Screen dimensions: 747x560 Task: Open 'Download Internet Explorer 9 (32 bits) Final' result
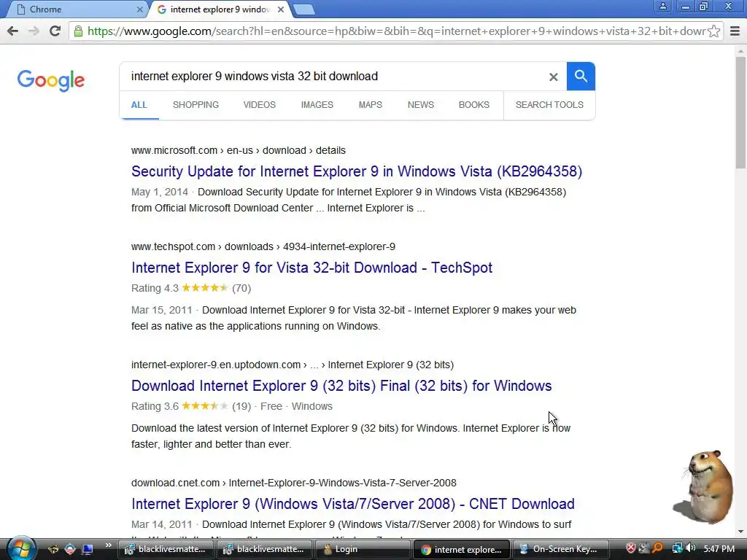341,386
